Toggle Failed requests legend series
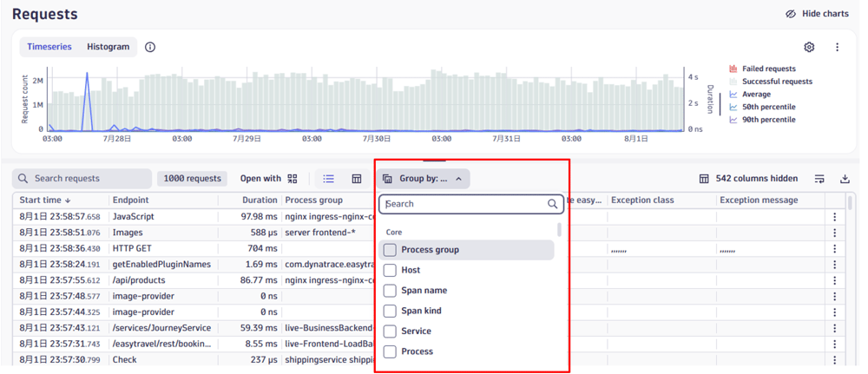Image resolution: width=868 pixels, height=374 pixels. pyautogui.click(x=767, y=69)
